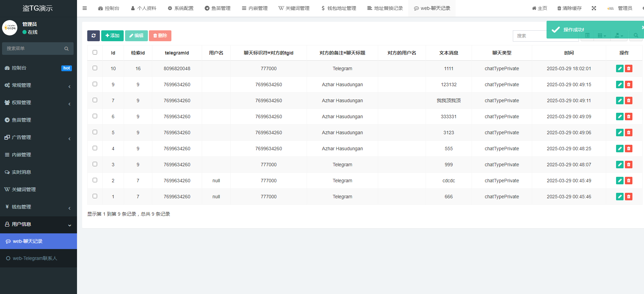
Task: Edit the row with message cdcdc
Action: (619, 181)
